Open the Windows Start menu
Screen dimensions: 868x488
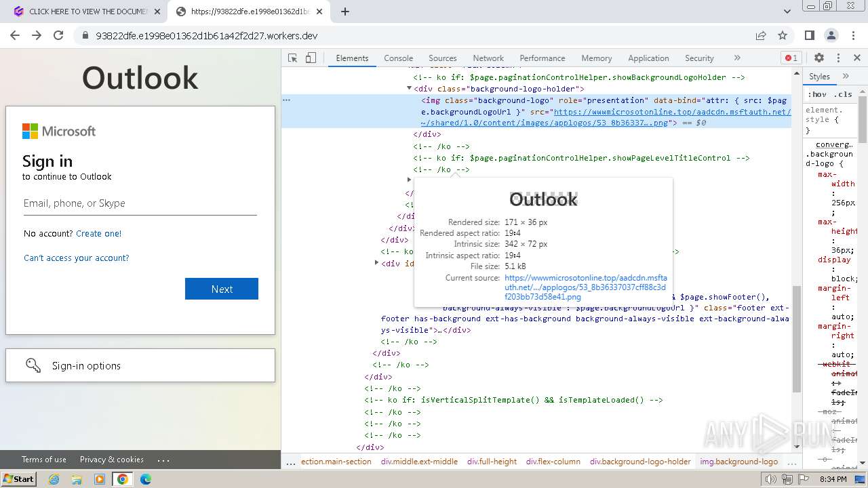(18, 479)
